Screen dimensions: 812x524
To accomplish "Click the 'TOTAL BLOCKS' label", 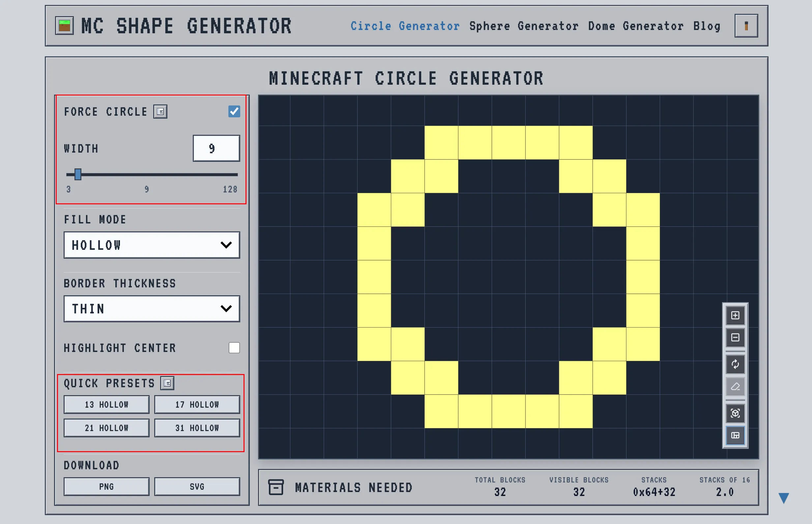I will click(x=500, y=480).
